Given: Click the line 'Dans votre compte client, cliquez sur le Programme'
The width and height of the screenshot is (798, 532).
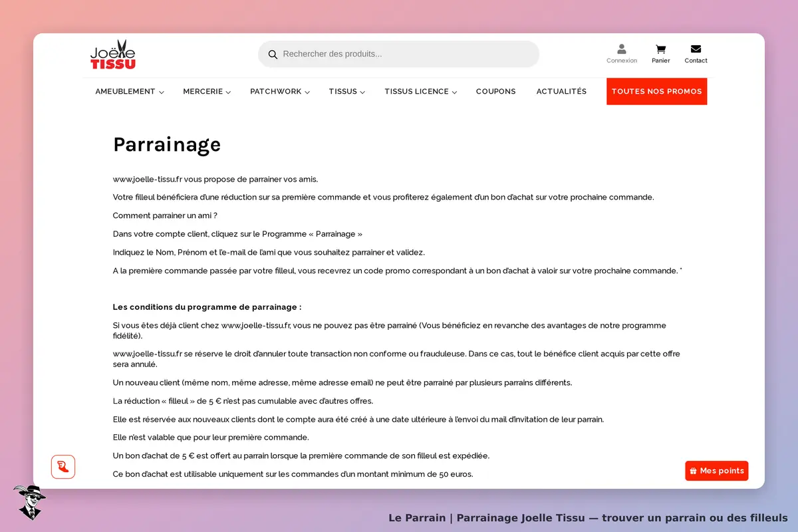Looking at the screenshot, I should pyautogui.click(x=237, y=234).
